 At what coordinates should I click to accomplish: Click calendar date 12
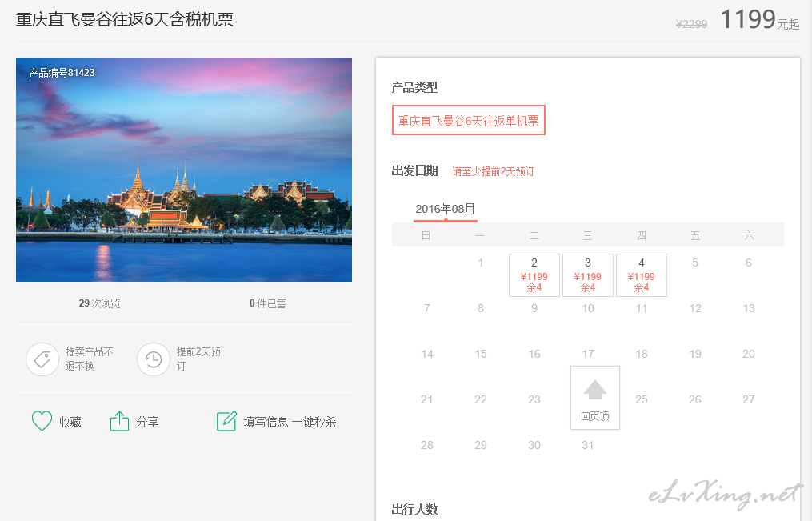pyautogui.click(x=695, y=308)
